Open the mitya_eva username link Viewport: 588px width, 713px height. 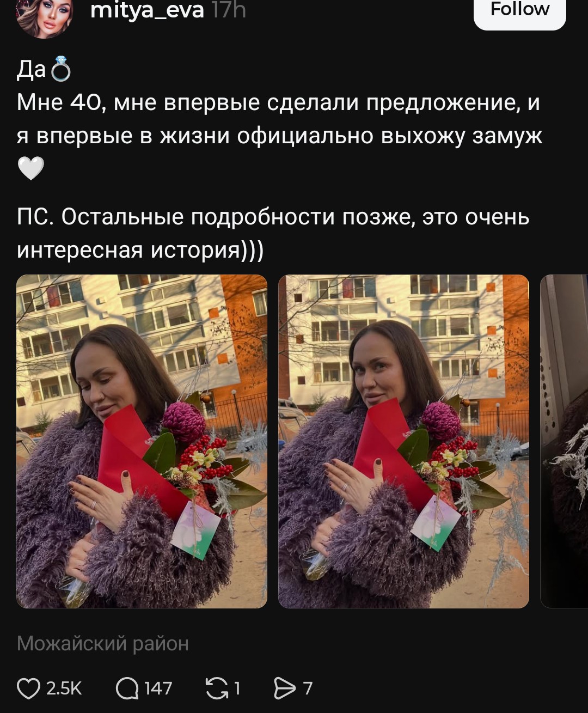pos(147,10)
